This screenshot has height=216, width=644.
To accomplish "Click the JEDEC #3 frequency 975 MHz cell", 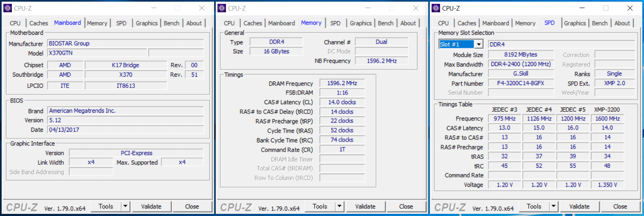I will point(504,119).
